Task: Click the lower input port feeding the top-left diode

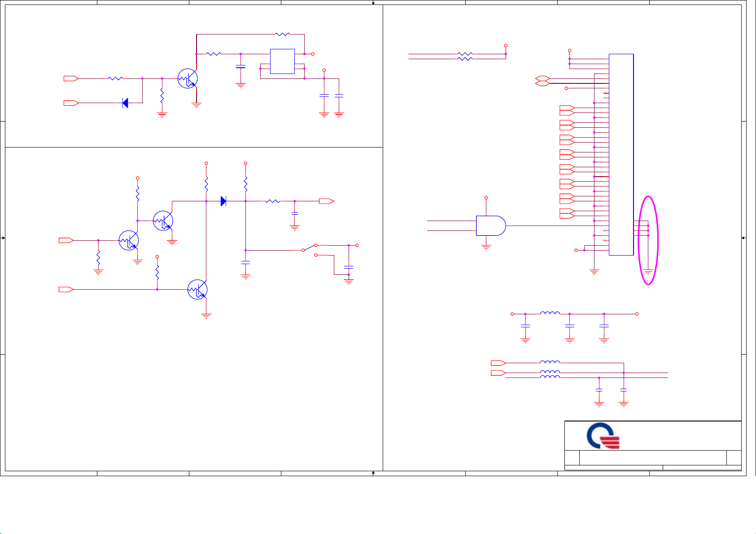Action: (71, 103)
